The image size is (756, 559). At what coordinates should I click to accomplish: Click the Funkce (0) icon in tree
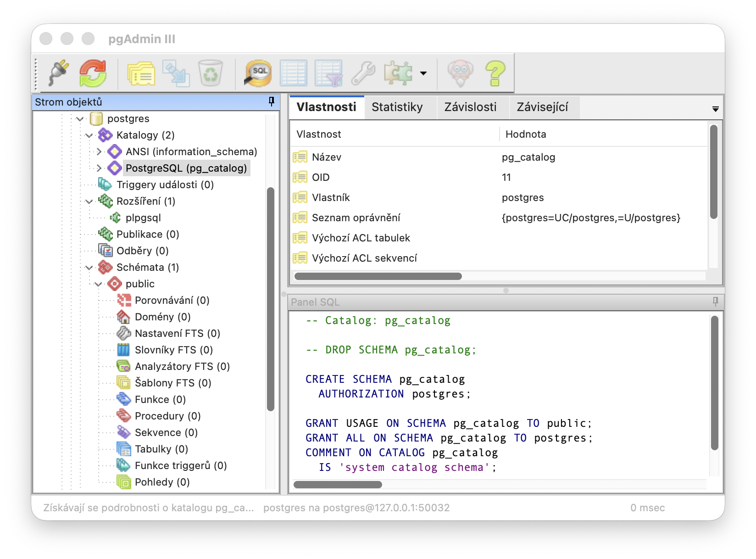(124, 399)
